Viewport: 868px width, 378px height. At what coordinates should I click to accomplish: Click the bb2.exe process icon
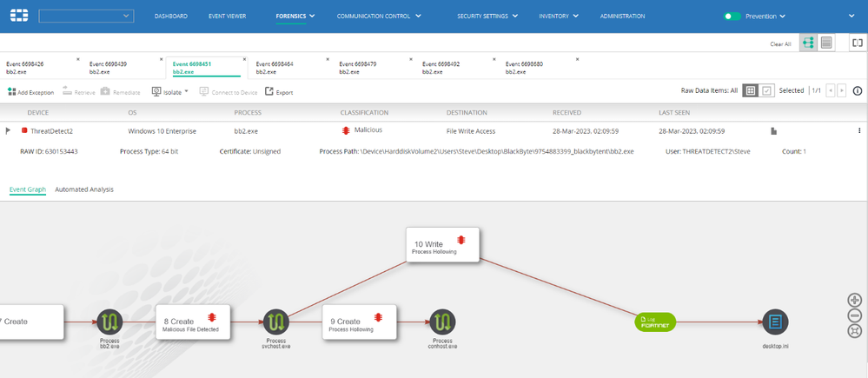109,322
